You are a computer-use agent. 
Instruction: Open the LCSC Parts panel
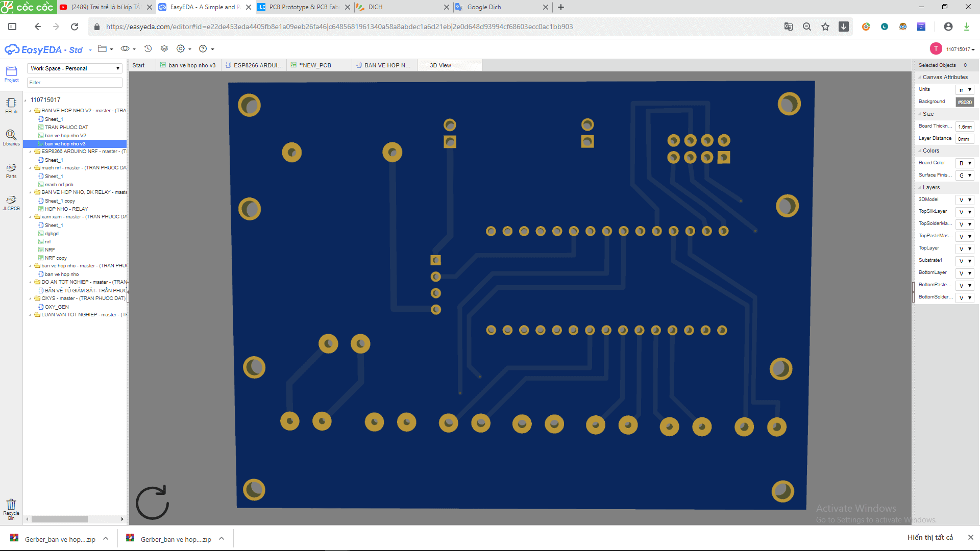(x=11, y=170)
